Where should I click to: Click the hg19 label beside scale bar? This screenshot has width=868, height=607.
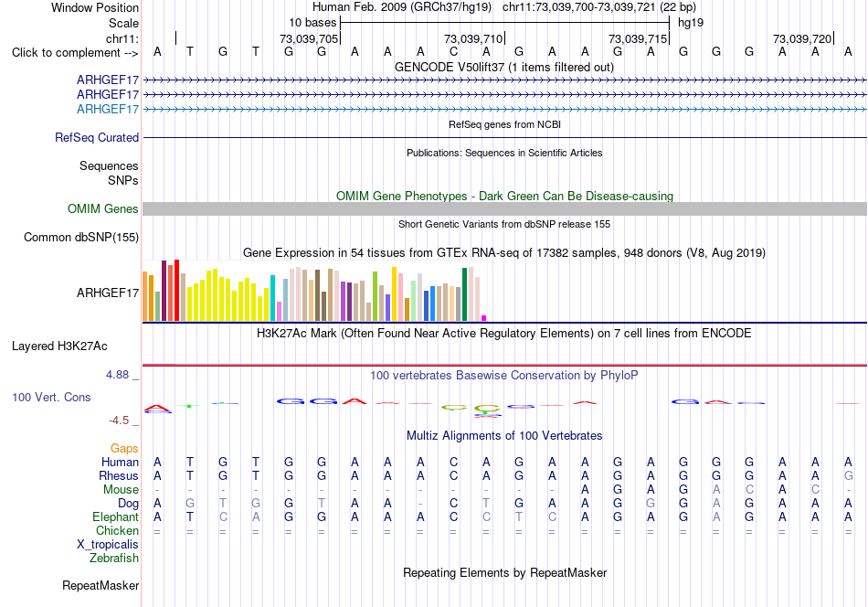click(691, 23)
